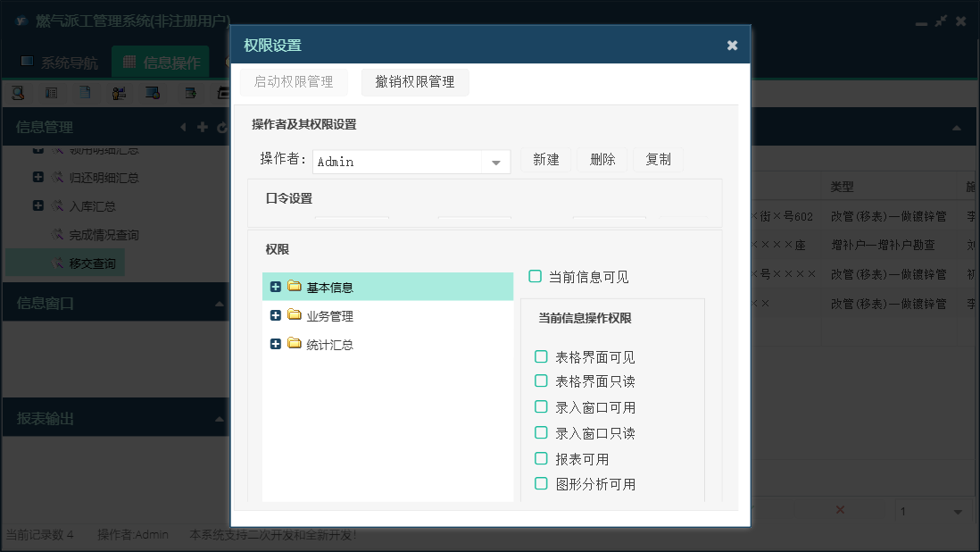The height and width of the screenshot is (552, 980).
Task: Click the refresh icon in 信息管理 header
Action: pos(222,128)
